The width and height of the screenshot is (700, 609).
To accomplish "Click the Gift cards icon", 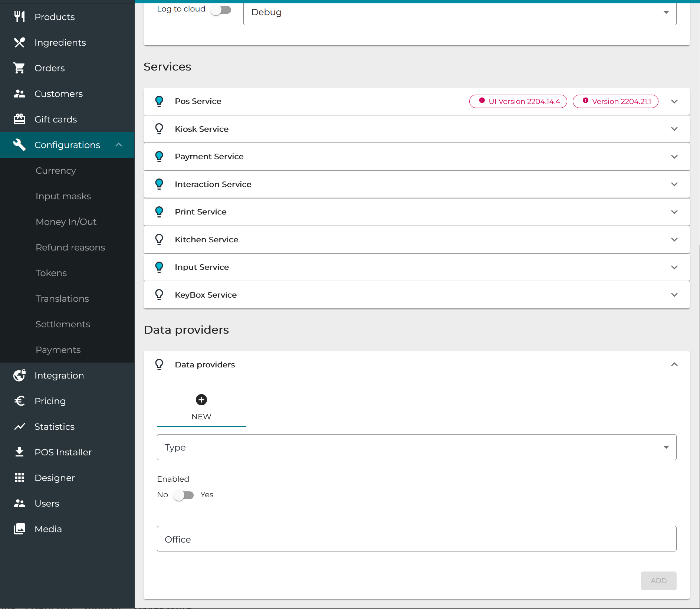I will 19,119.
